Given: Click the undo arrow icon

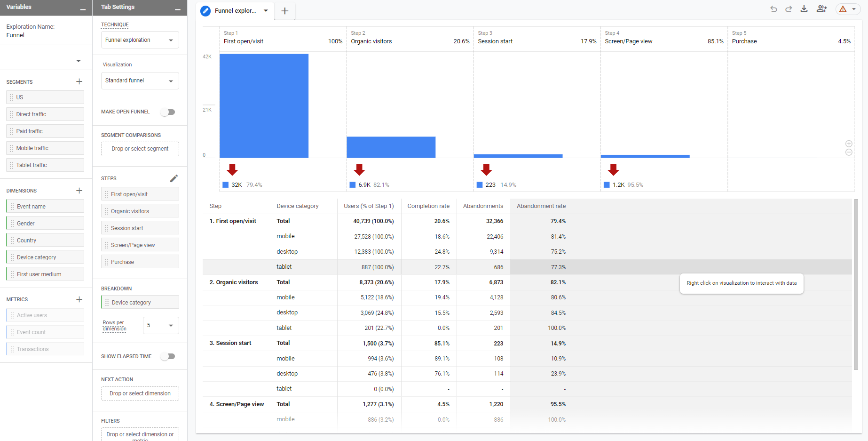Looking at the screenshot, I should pos(773,9).
